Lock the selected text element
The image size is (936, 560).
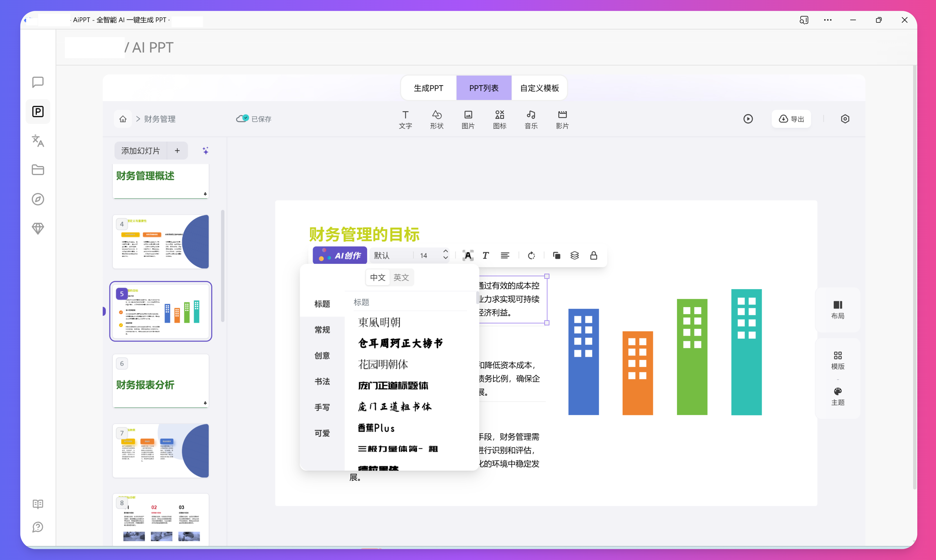tap(594, 255)
